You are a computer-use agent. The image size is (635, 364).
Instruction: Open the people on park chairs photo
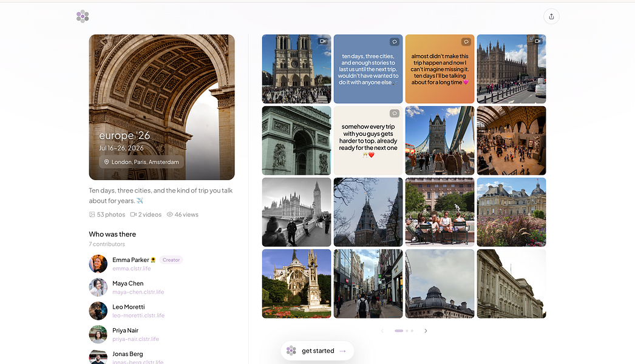[440, 212]
